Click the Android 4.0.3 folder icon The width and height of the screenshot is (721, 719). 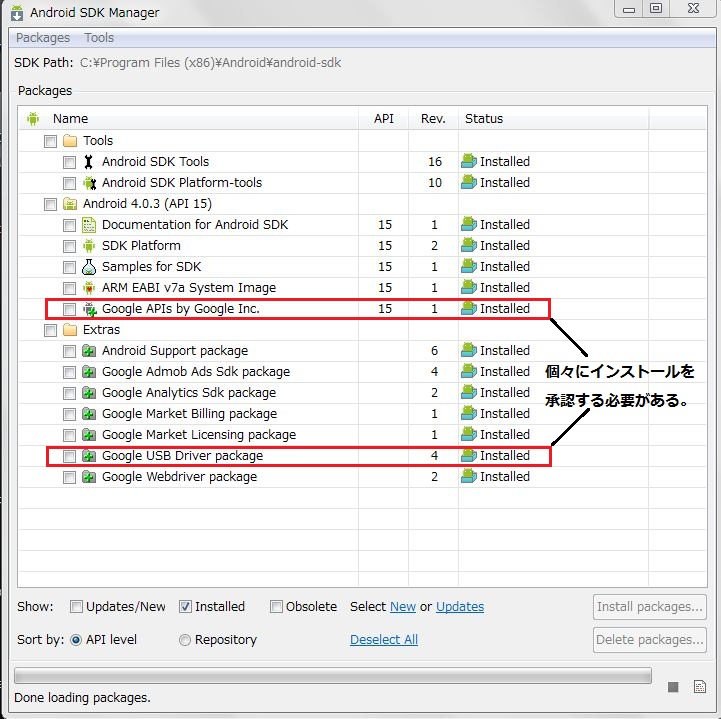(x=70, y=204)
